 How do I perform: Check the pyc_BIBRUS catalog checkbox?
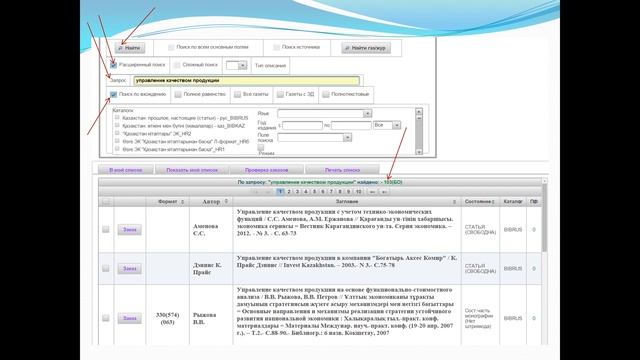pyautogui.click(x=117, y=118)
